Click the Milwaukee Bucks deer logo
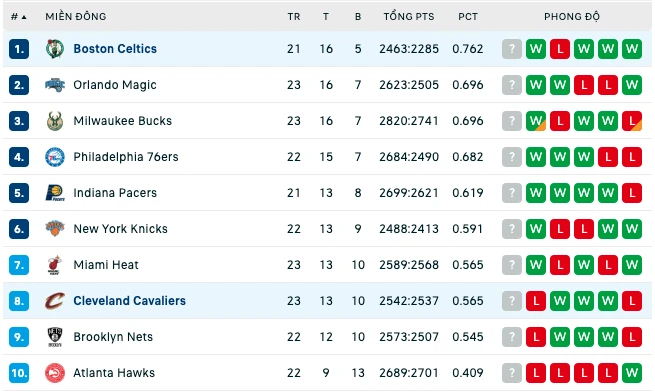Image resolution: width=655 pixels, height=392 pixels. click(x=55, y=121)
